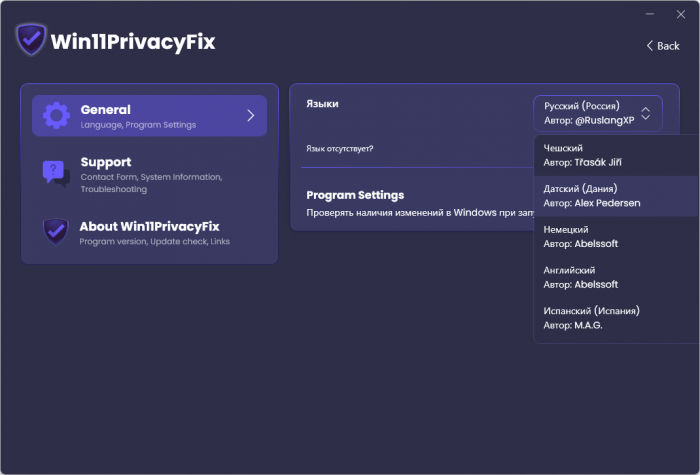This screenshot has height=475, width=700.
Task: Click the Support question bubble icon
Action: 55,172
